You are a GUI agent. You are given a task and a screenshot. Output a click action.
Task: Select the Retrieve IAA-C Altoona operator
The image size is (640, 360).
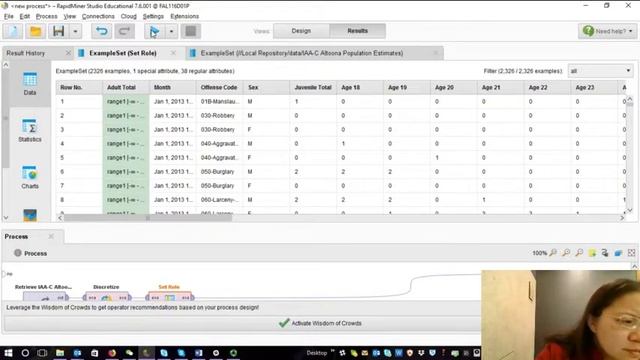[45, 297]
